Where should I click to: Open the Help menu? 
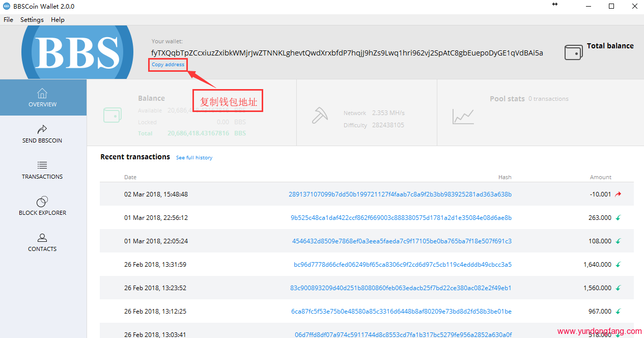pos(58,20)
